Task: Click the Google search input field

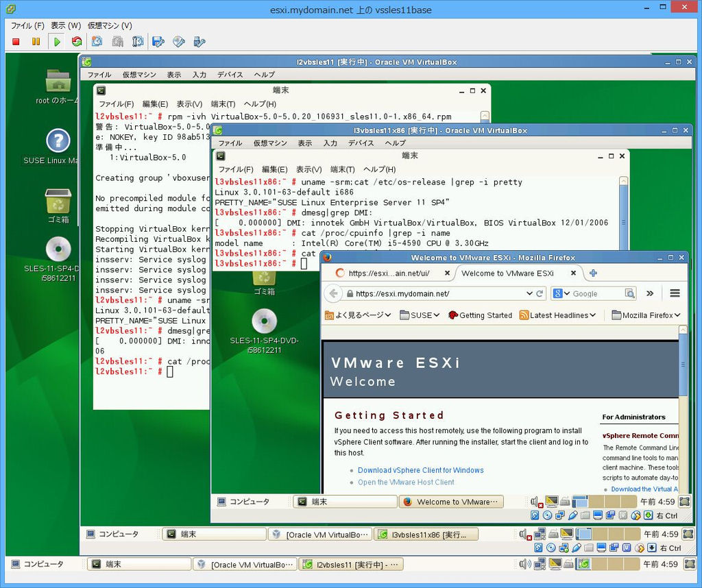Action: 597,293
